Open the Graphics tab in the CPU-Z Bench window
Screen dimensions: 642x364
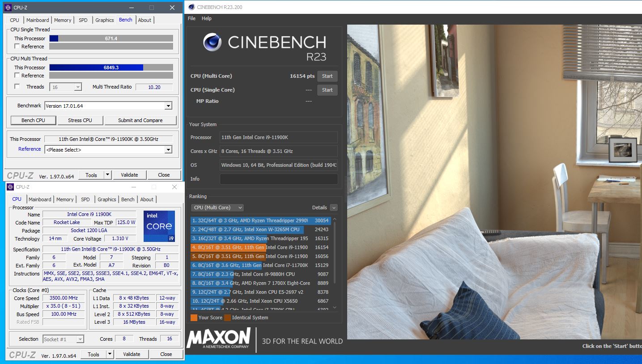point(105,20)
